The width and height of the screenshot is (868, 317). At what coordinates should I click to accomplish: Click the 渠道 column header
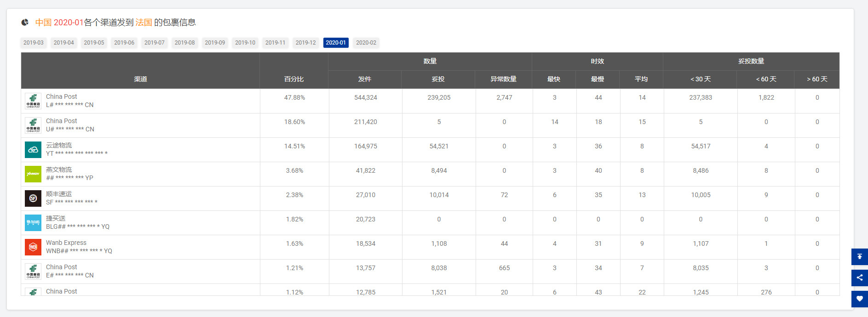[x=140, y=79]
